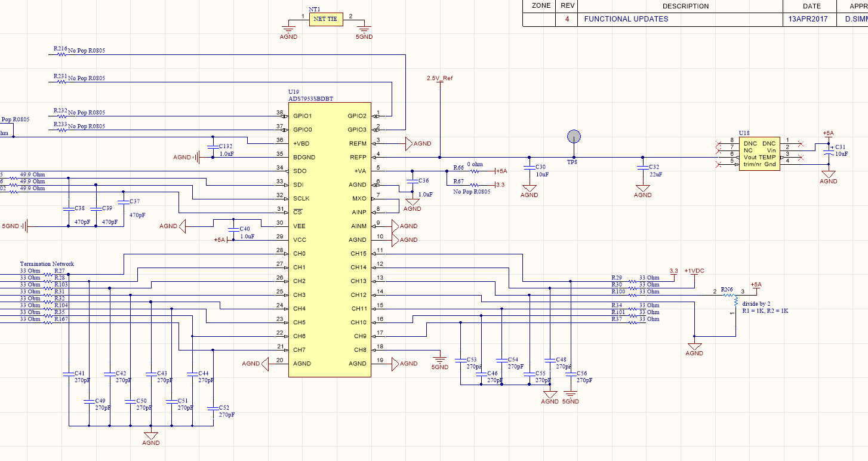Click the GPIO1 pin label on U19
This screenshot has height=461, width=868.
coord(303,115)
